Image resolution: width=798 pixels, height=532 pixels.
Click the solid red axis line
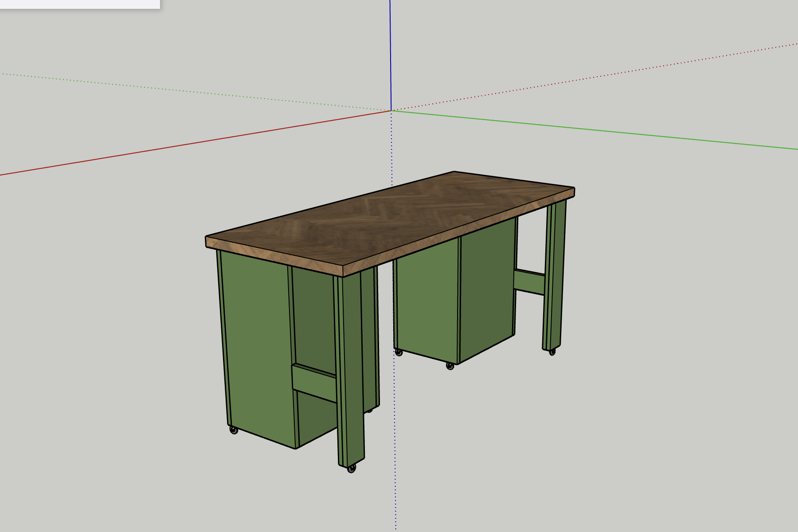click(x=195, y=143)
